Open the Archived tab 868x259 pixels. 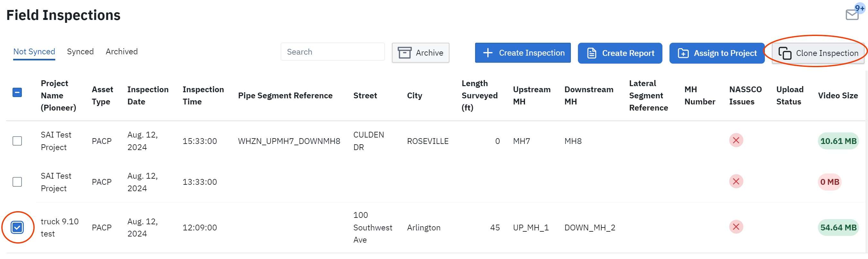(x=122, y=52)
